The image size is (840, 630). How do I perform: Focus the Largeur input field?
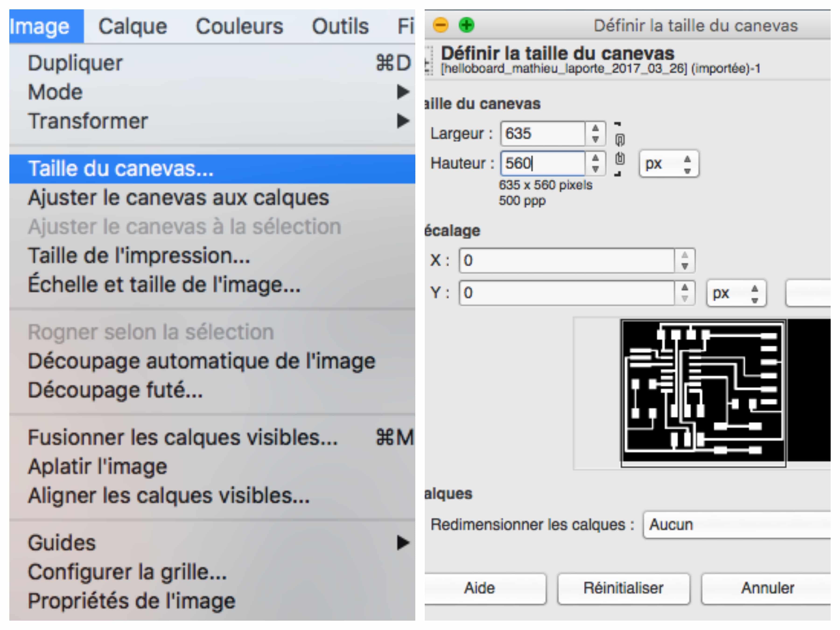click(543, 134)
